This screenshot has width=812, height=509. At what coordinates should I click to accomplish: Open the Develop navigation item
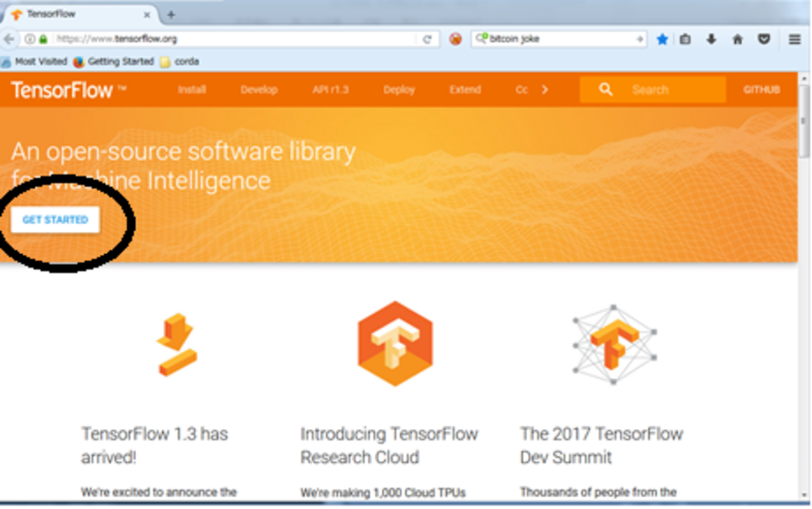click(x=259, y=89)
